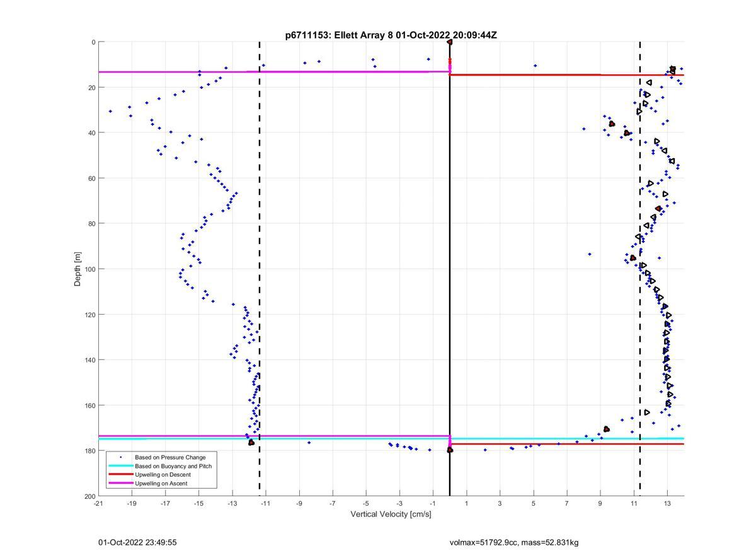
Task: Click velocity tick label -21
Action: [x=98, y=504]
